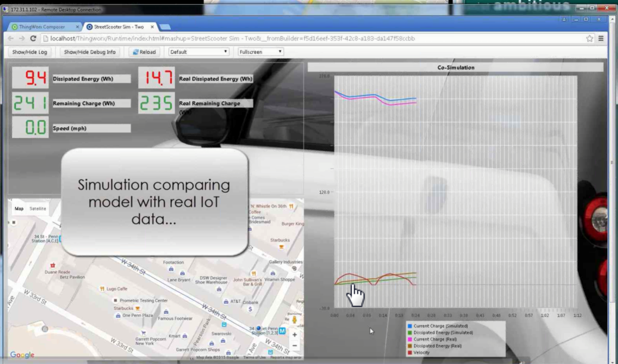Click map zoom out minus button
The image size is (618, 364).
point(295,346)
